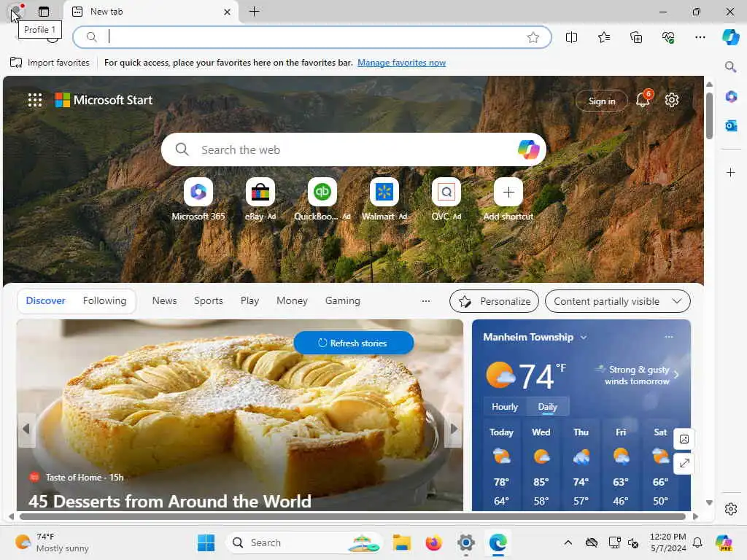Open the QVC shortcut tile
This screenshot has height=560, width=747.
click(x=446, y=199)
